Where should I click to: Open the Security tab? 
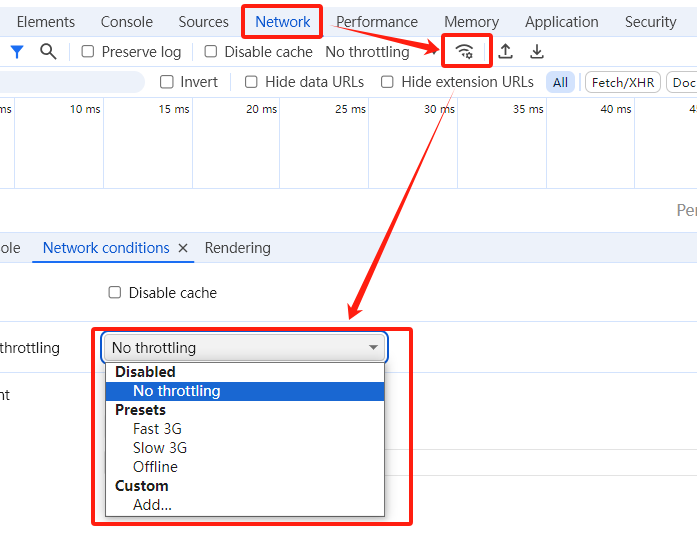(x=651, y=22)
